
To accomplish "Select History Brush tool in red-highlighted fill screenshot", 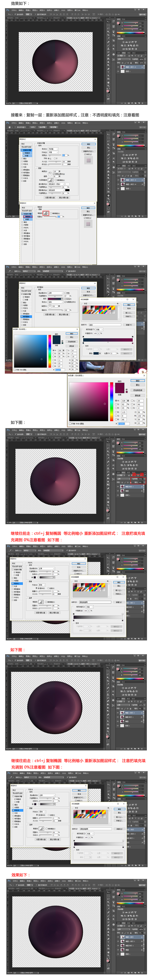I will coord(108,472).
